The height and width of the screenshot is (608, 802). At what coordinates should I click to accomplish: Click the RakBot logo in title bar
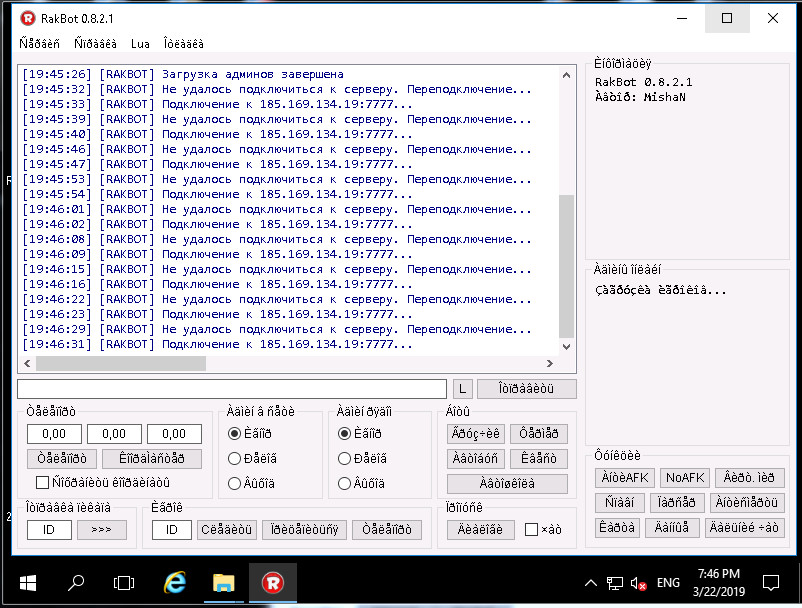click(x=28, y=19)
